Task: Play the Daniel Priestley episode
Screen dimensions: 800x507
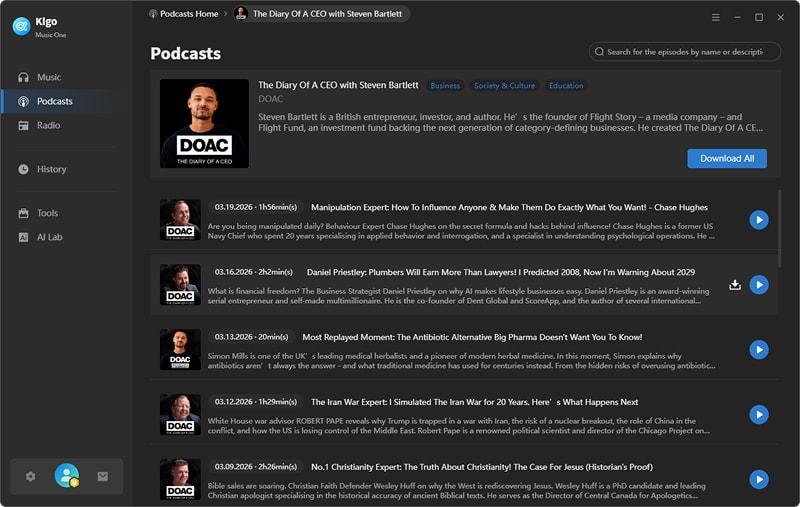Action: pyautogui.click(x=759, y=285)
